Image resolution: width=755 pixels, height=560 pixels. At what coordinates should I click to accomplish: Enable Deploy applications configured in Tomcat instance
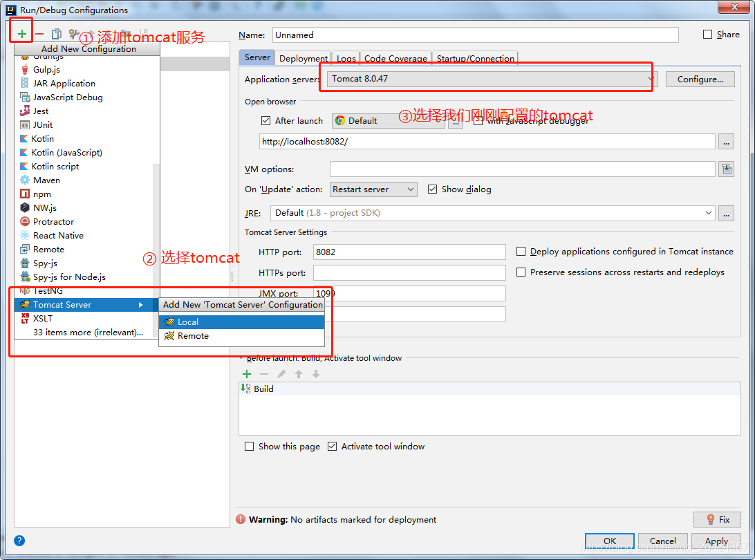[521, 252]
